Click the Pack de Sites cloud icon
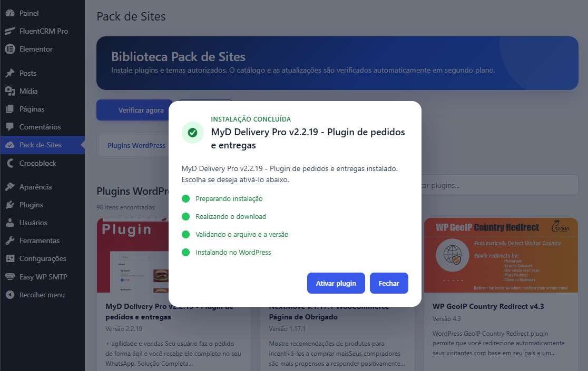The width and height of the screenshot is (588, 371). (10, 145)
